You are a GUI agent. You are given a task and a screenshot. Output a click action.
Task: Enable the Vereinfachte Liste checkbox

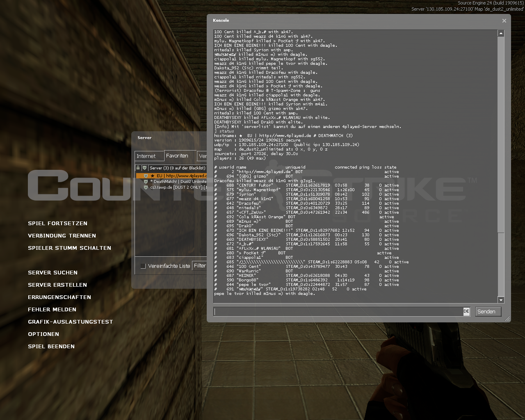[x=143, y=266]
